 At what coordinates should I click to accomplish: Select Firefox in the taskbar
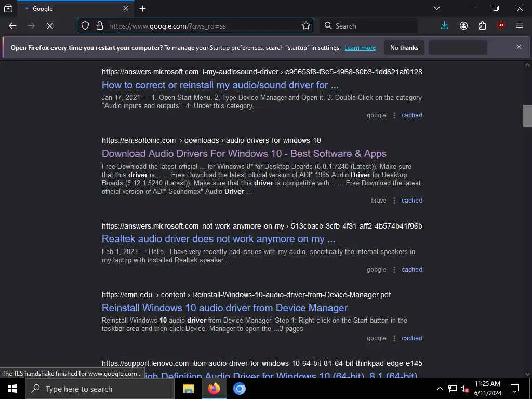pos(214,389)
